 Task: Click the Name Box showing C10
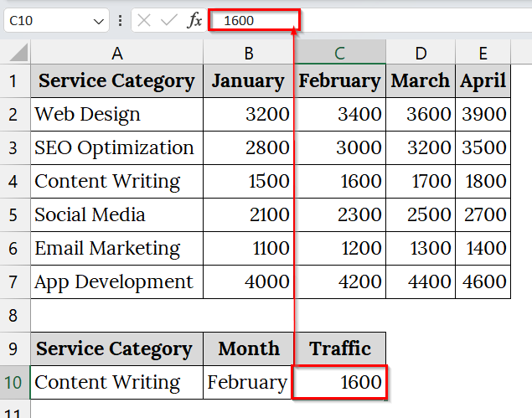click(56, 21)
